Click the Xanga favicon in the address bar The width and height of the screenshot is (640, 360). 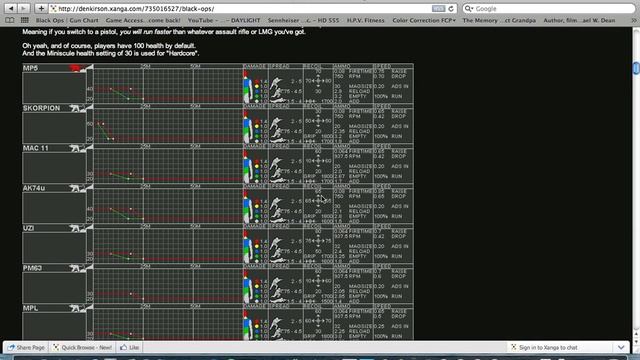click(53, 9)
